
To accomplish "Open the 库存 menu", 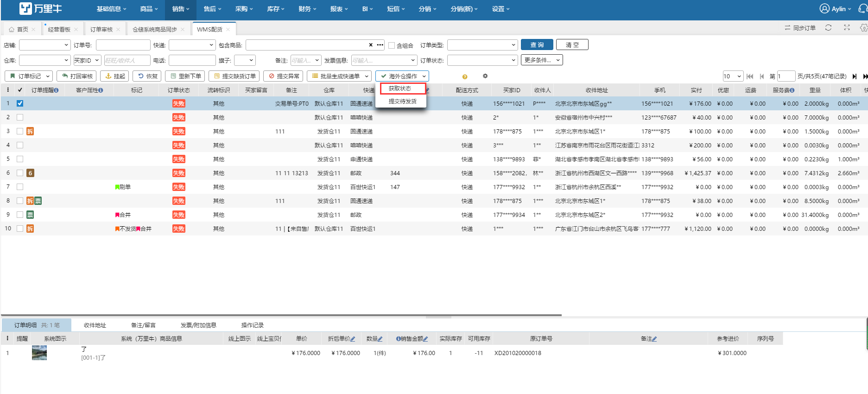I will [x=276, y=9].
